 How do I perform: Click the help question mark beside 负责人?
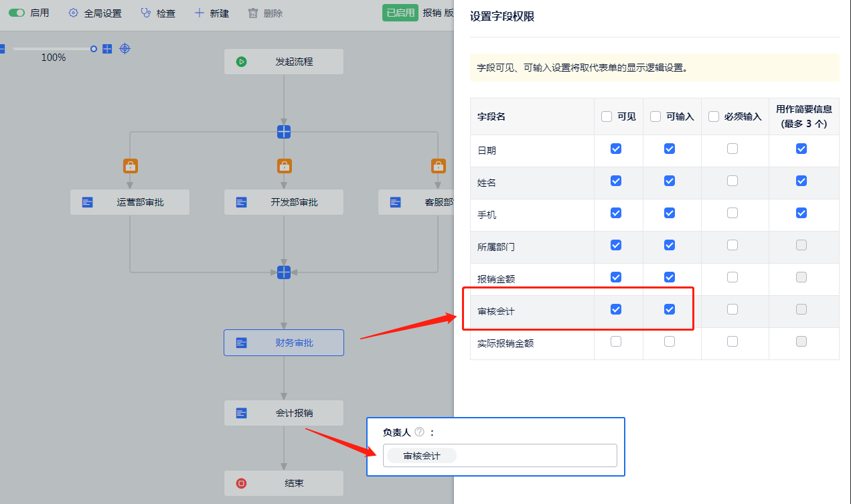[420, 432]
